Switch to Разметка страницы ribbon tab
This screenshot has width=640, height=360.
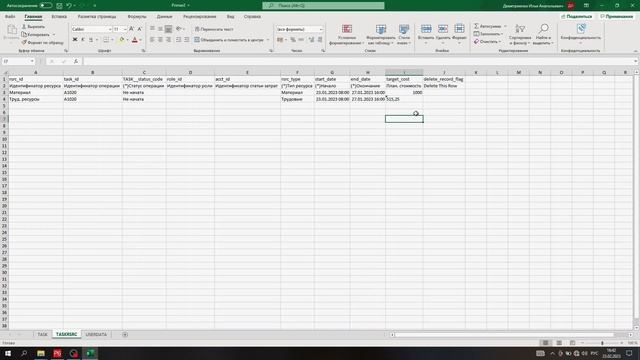97,17
